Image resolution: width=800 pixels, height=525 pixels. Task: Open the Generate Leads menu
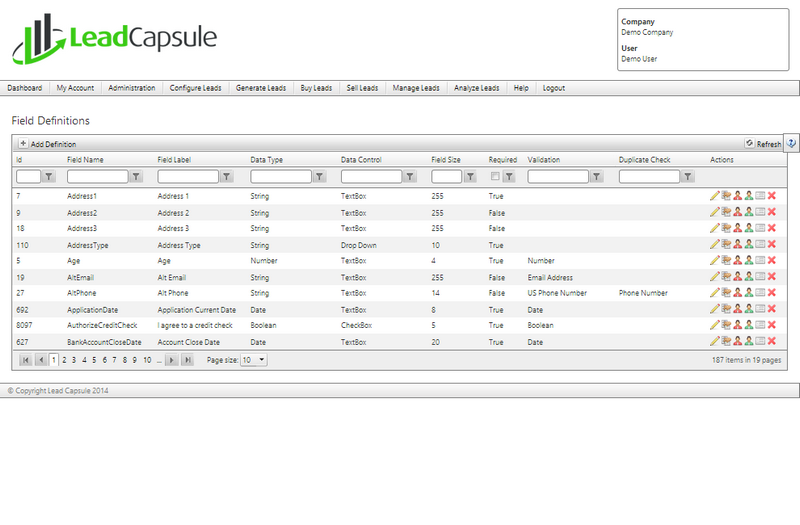click(261, 88)
